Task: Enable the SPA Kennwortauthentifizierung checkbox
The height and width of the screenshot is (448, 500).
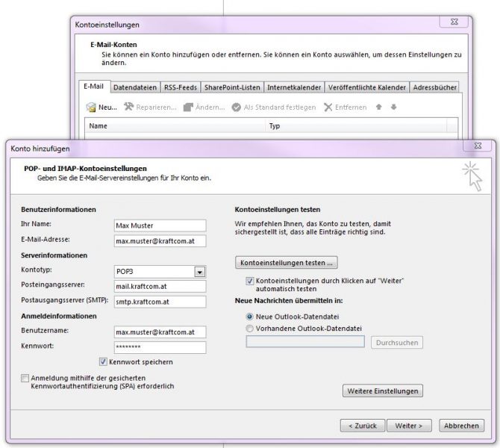Action: pyautogui.click(x=26, y=378)
